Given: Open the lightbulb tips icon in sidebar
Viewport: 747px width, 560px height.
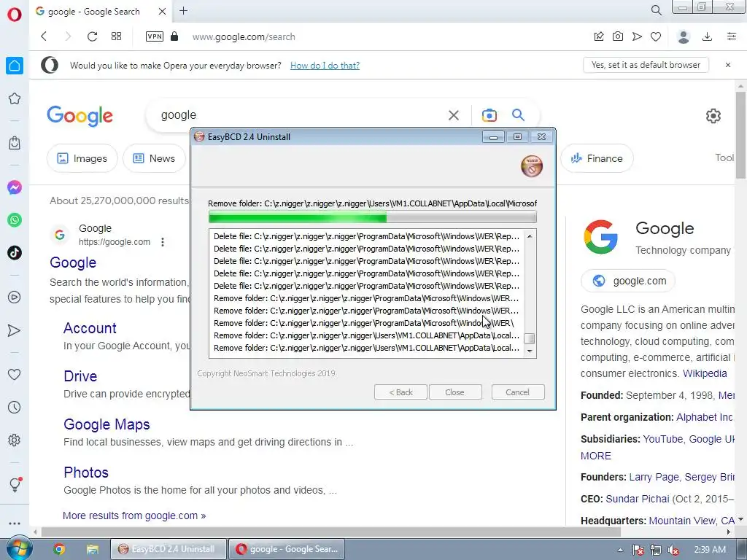Looking at the screenshot, I should pos(15,484).
